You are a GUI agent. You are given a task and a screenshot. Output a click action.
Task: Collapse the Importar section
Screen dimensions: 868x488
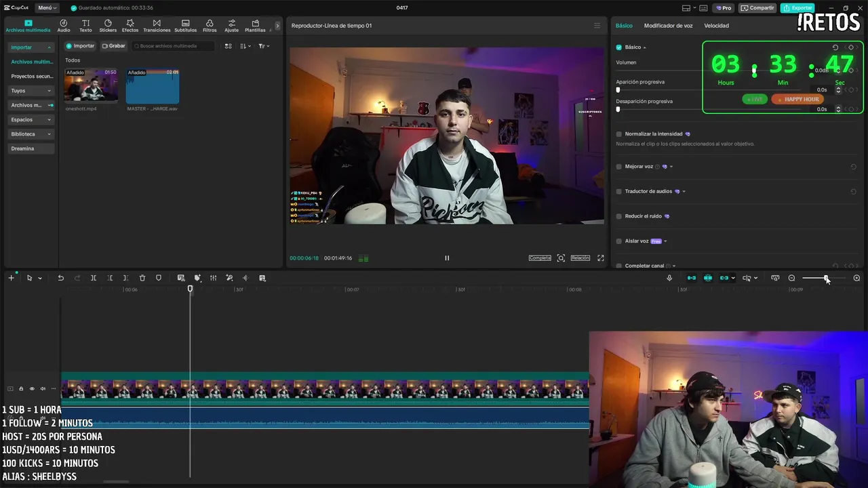[49, 47]
